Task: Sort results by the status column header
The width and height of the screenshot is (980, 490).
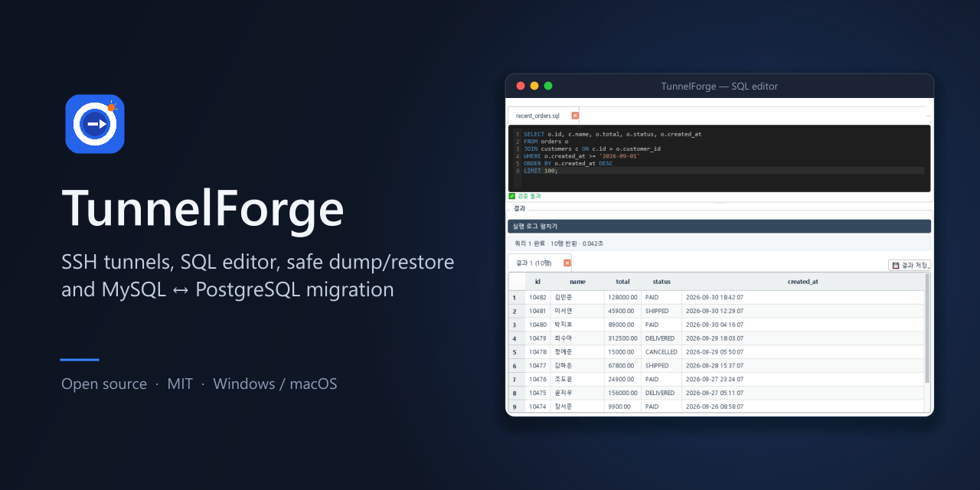Action: (661, 282)
